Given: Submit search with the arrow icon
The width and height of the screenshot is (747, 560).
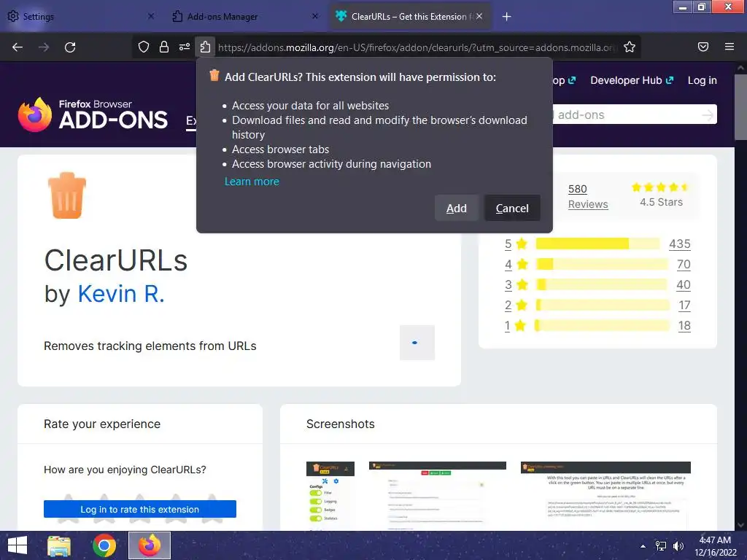Looking at the screenshot, I should pyautogui.click(x=708, y=114).
